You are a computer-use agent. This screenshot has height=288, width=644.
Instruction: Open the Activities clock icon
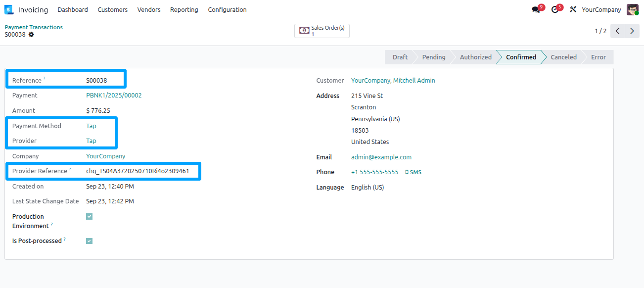coord(555,9)
